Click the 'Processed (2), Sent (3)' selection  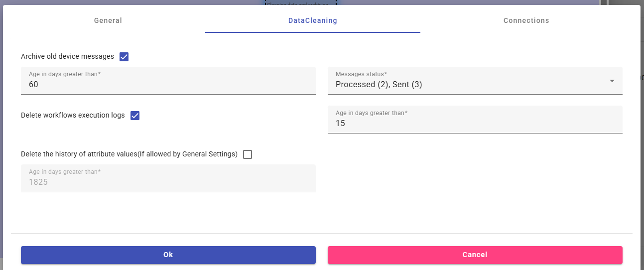click(x=379, y=85)
